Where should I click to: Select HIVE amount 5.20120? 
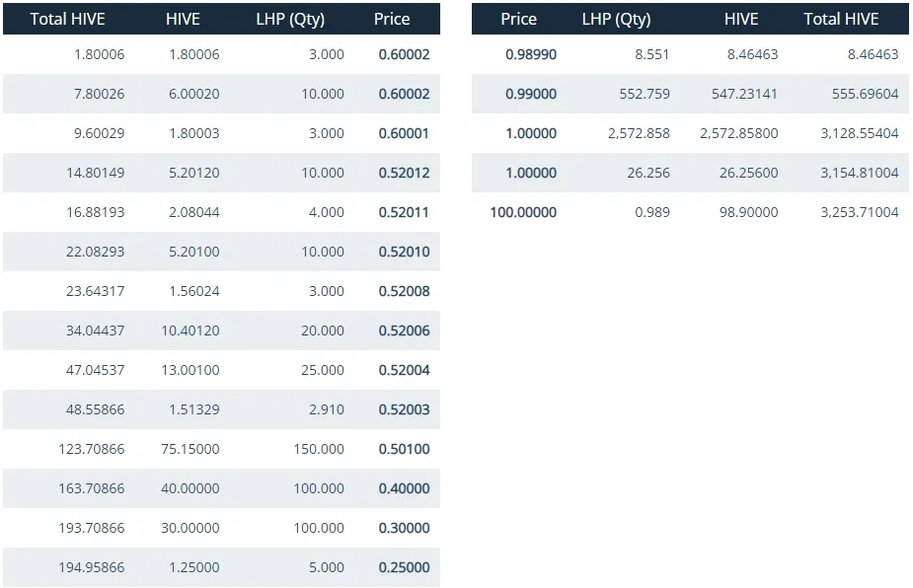click(193, 173)
